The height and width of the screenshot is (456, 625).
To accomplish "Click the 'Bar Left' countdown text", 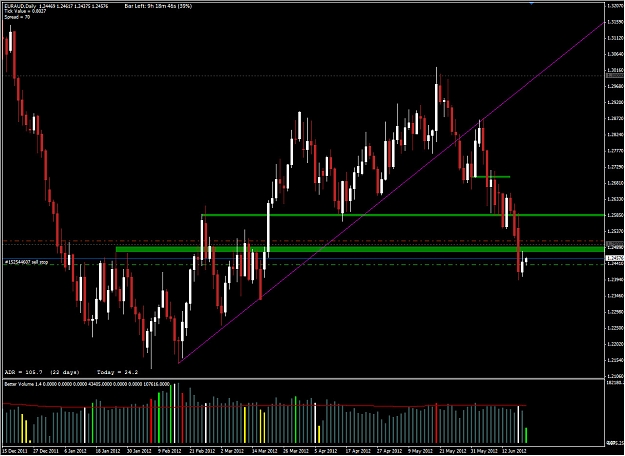I will point(158,6).
